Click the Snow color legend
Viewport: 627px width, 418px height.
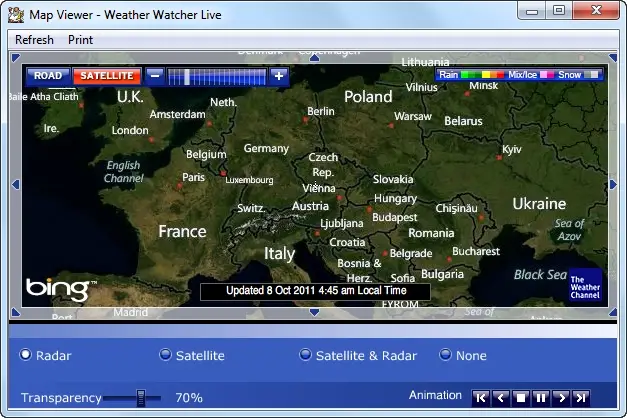(x=578, y=75)
